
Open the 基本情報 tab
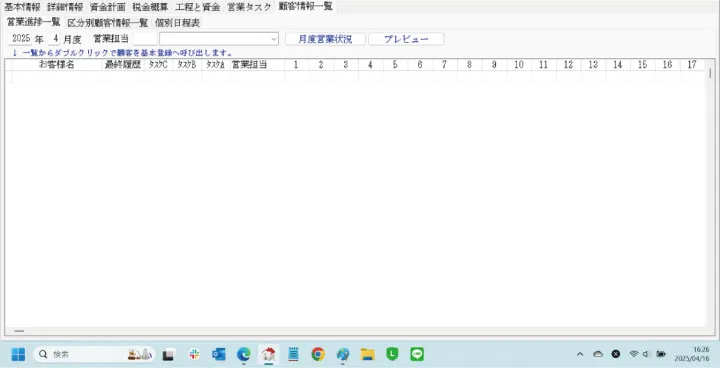[x=22, y=7]
